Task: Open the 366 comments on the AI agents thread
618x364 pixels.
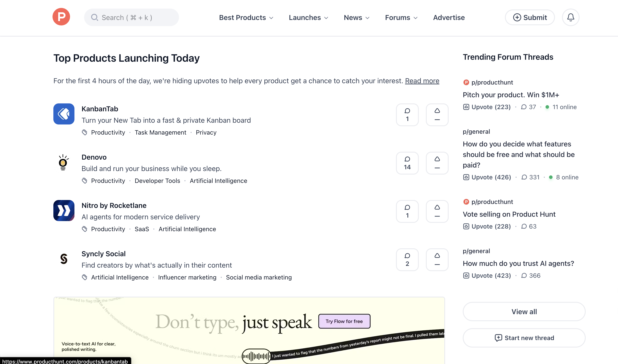Action: (531, 276)
